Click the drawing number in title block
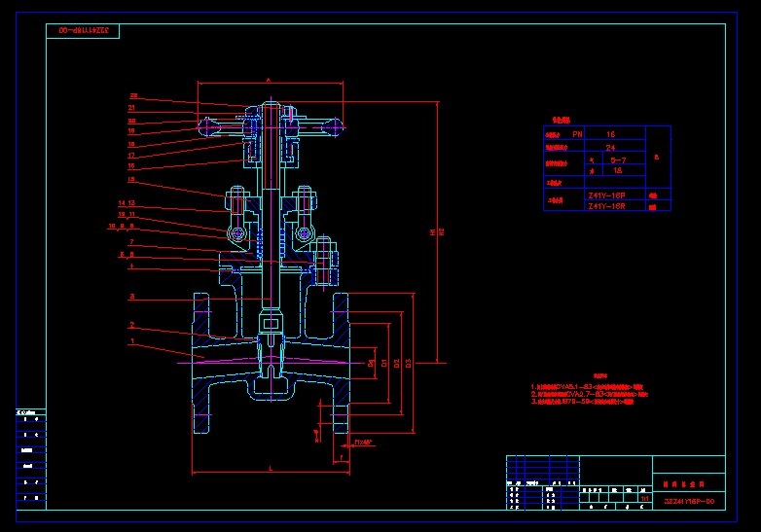The width and height of the screenshot is (761, 532). point(688,501)
